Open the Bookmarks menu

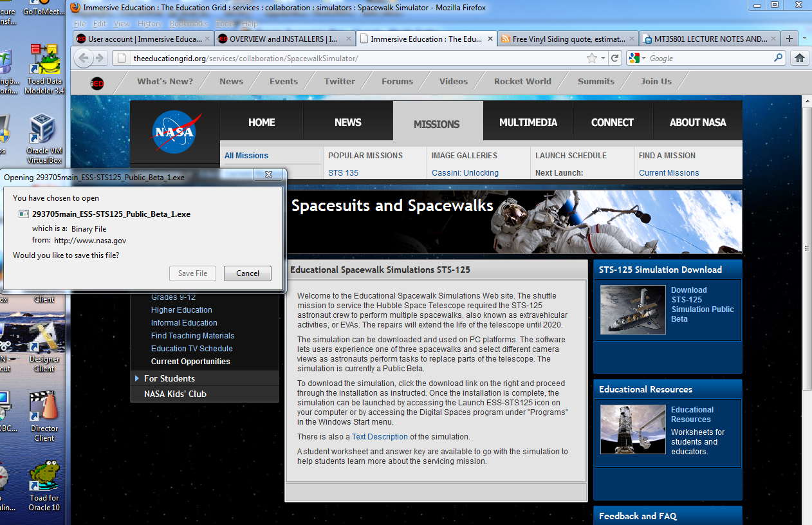189,24
